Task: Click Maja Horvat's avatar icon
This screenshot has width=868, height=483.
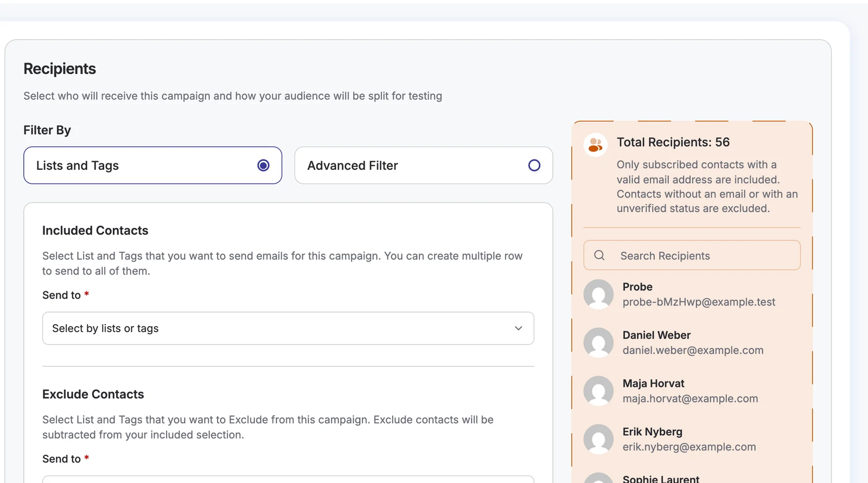Action: coord(598,391)
